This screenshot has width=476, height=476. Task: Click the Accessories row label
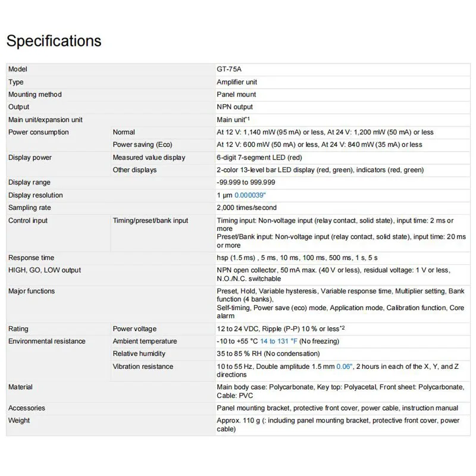(x=26, y=408)
